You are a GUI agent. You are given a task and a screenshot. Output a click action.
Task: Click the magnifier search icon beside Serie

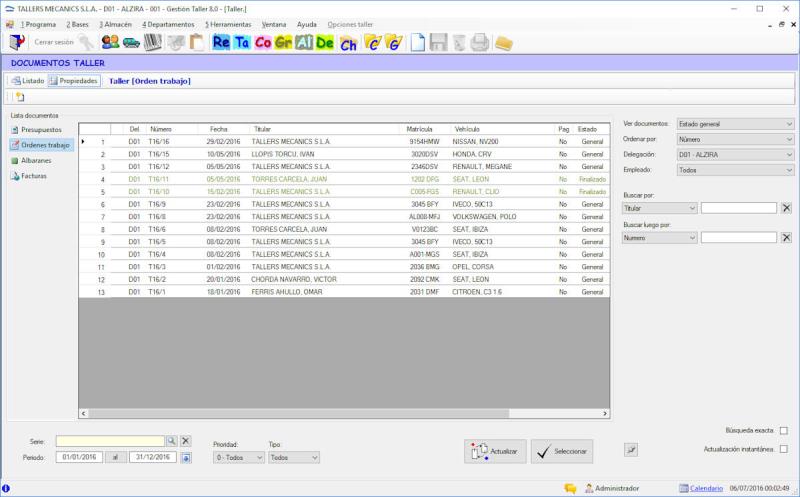171,441
